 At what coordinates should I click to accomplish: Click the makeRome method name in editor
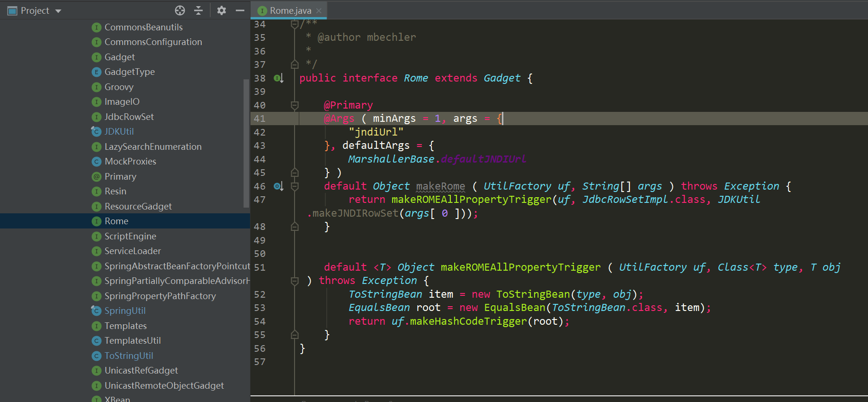(440, 186)
